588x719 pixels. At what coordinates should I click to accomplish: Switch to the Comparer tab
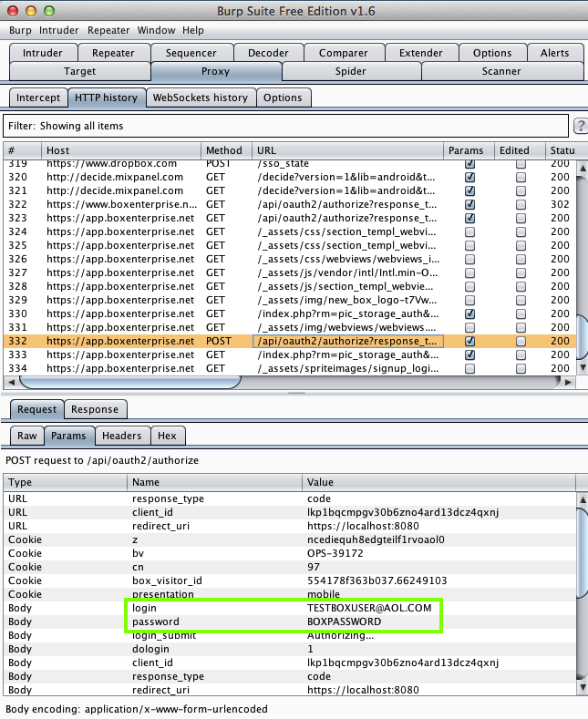tap(344, 53)
